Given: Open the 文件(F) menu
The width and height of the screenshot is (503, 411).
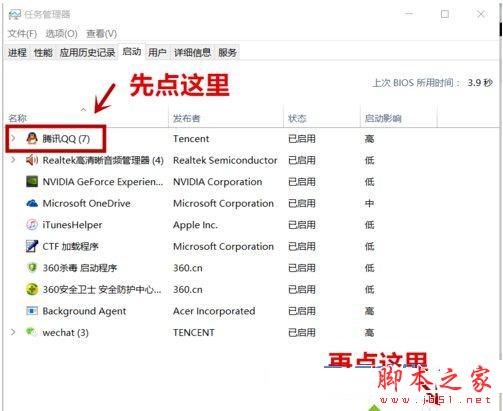Looking at the screenshot, I should (22, 34).
